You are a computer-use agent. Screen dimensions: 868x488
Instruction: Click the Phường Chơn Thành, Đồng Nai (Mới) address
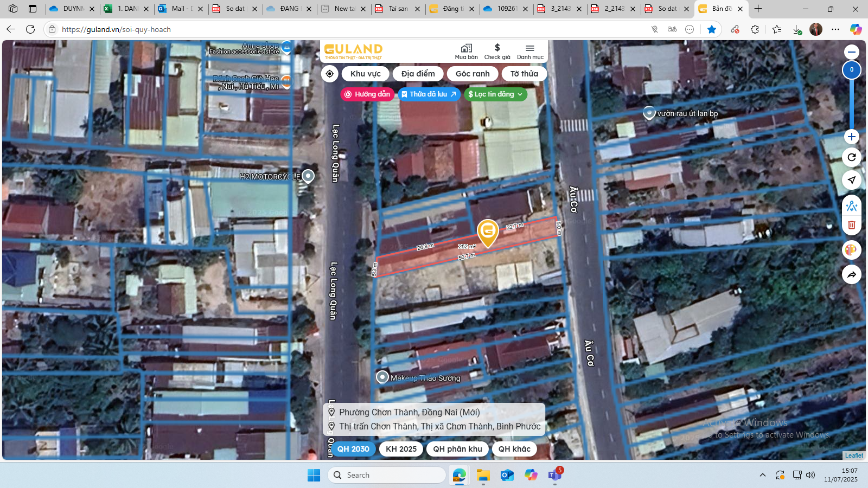pos(410,412)
